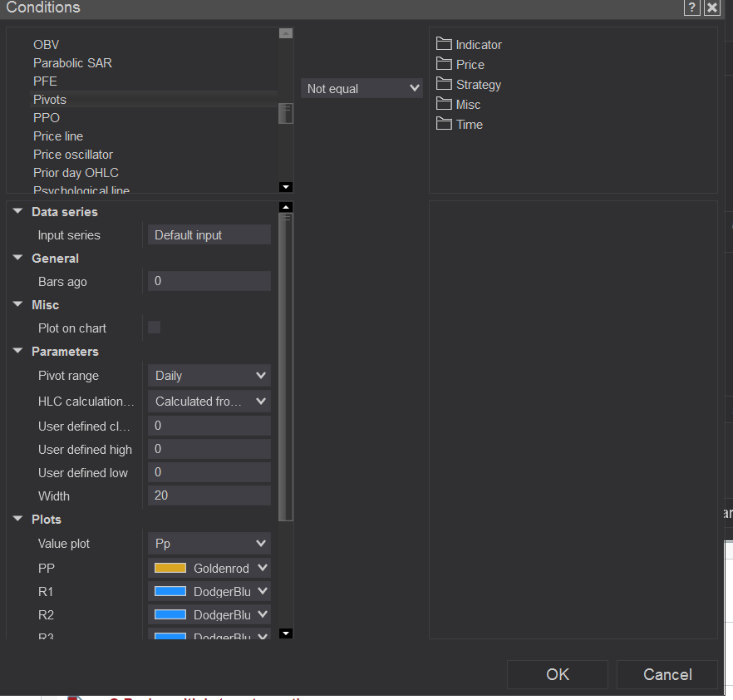Screen dimensions: 733x700
Task: Click the Cancel button
Action: point(667,674)
